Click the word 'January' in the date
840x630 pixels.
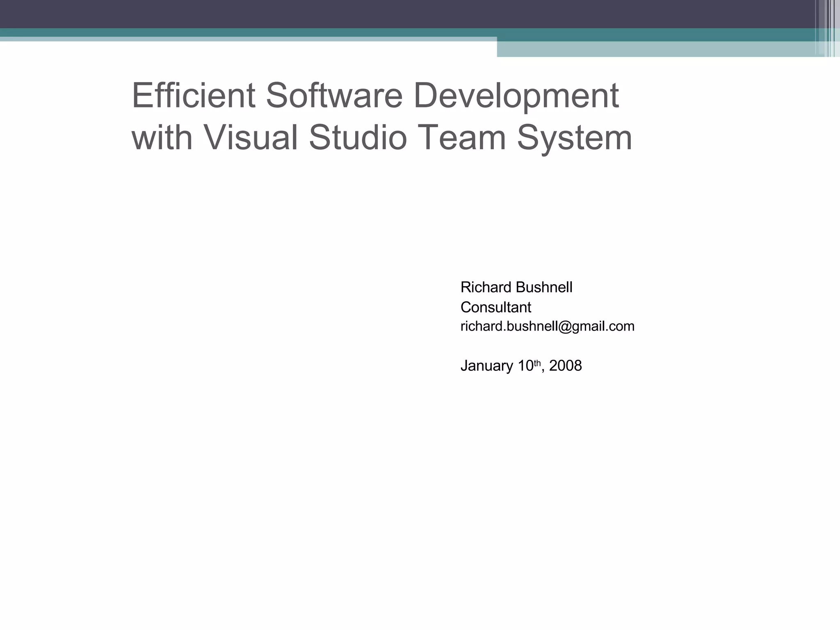click(x=486, y=366)
